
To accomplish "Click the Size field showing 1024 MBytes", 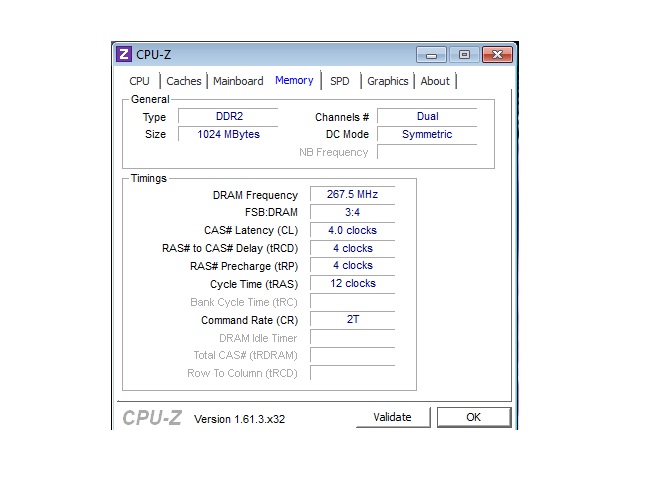I will pos(228,134).
